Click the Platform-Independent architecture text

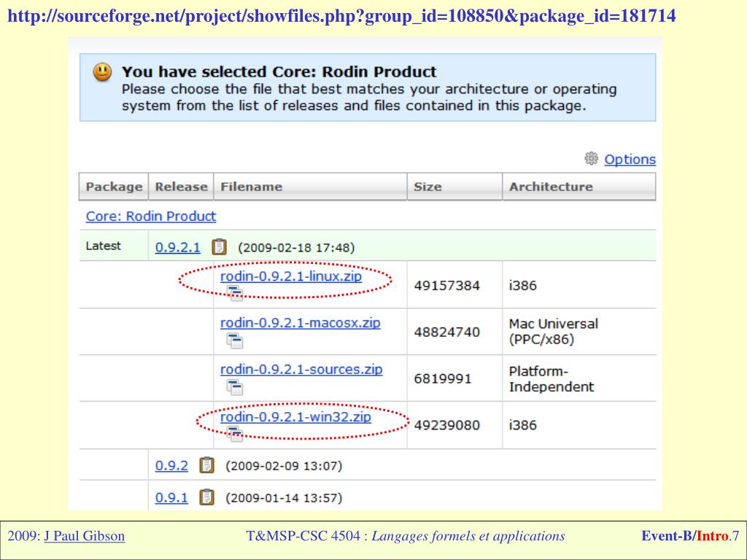pos(551,378)
